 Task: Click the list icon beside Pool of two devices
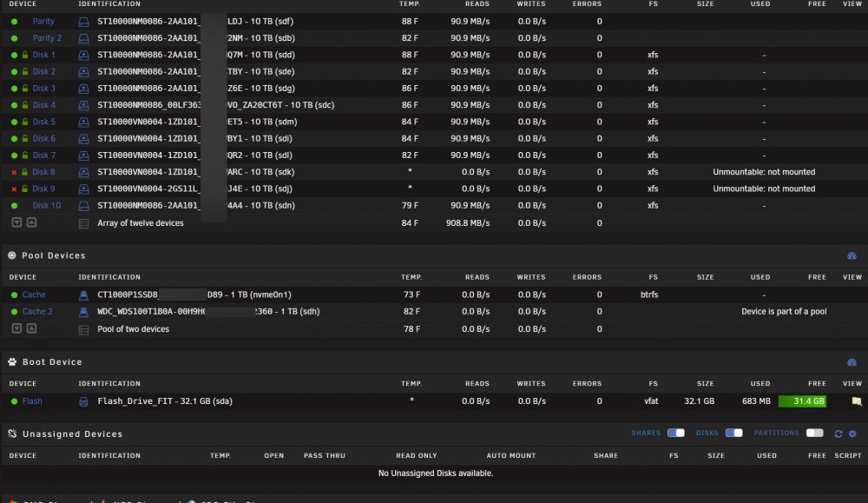click(x=83, y=329)
